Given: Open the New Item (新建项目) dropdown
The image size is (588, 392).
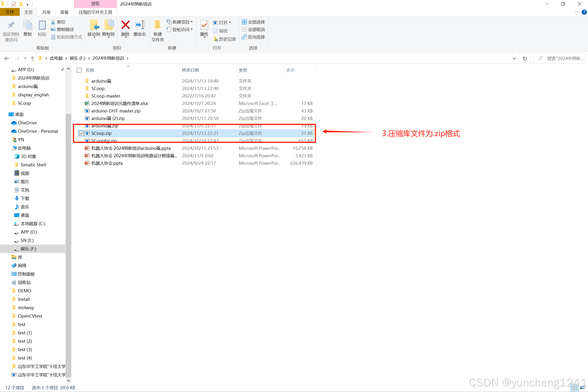Looking at the screenshot, I should 180,22.
